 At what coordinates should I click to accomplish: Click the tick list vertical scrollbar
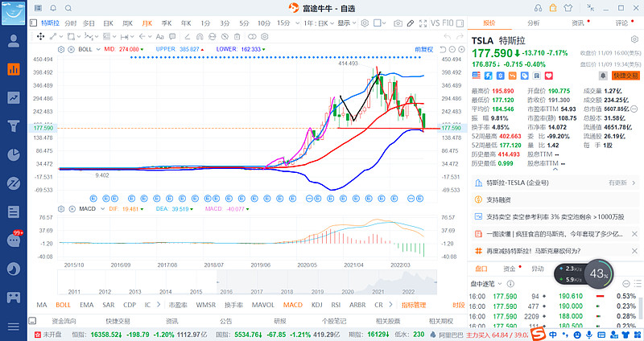(640, 309)
